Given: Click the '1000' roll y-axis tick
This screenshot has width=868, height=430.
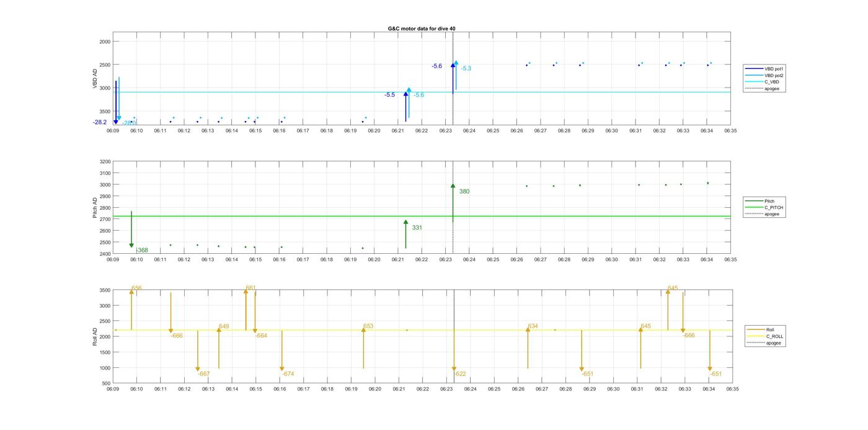Looking at the screenshot, I should tap(104, 368).
